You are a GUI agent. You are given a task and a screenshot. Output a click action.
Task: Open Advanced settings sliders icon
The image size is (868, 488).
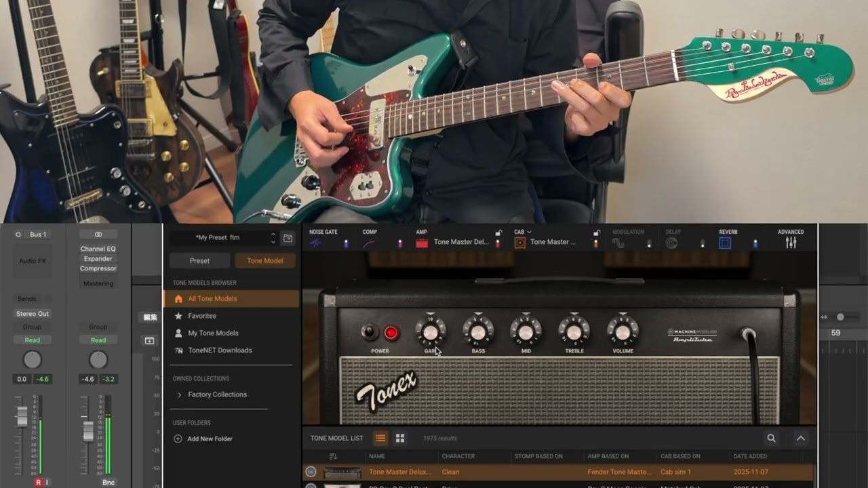tap(791, 243)
